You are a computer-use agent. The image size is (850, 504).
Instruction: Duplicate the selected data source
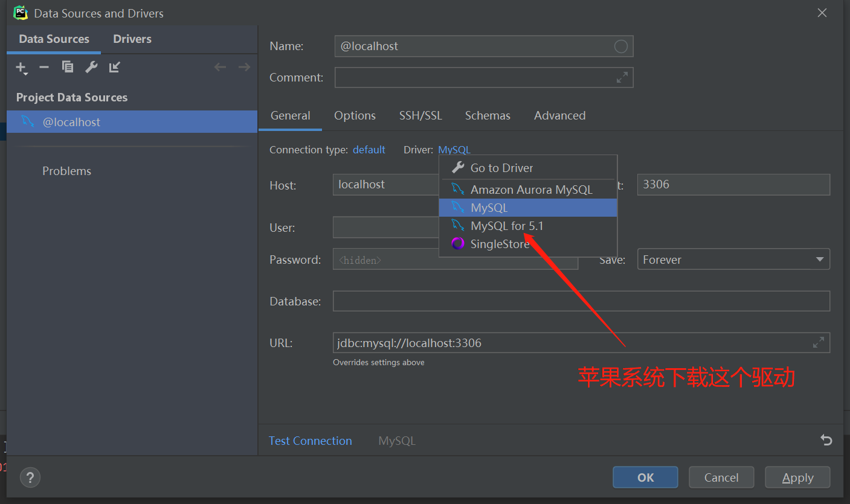[68, 67]
